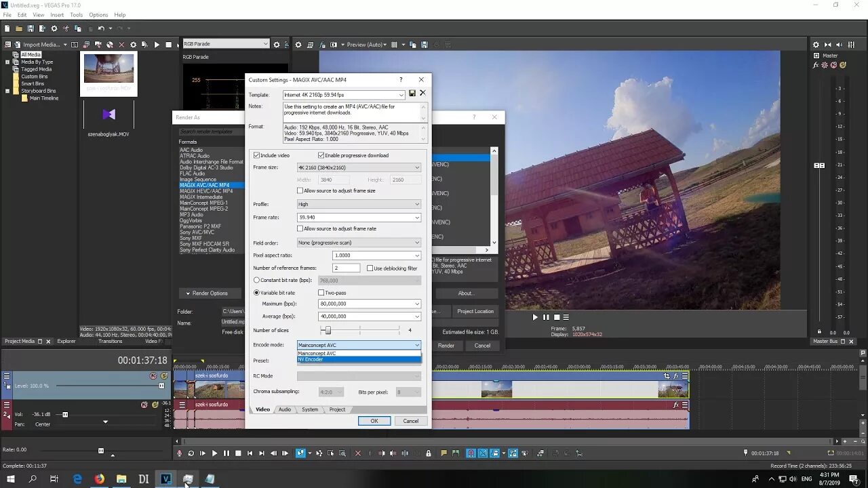This screenshot has height=488, width=868.
Task: Open Video Preview properties gear icon
Action: click(x=298, y=45)
